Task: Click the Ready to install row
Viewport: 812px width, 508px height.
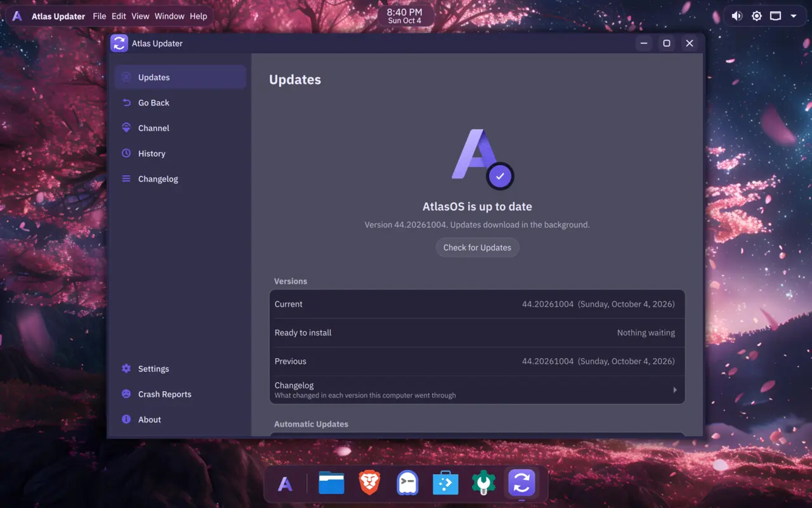Action: coord(477,333)
